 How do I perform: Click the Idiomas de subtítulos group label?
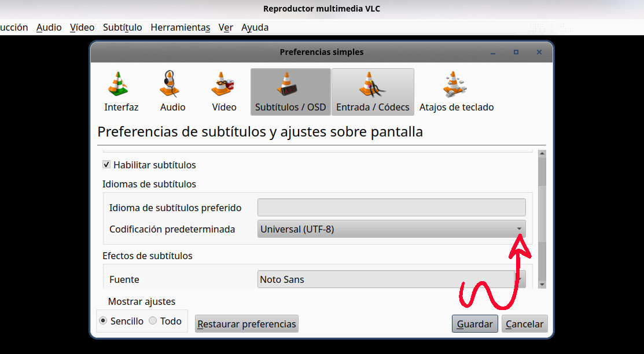(x=149, y=184)
